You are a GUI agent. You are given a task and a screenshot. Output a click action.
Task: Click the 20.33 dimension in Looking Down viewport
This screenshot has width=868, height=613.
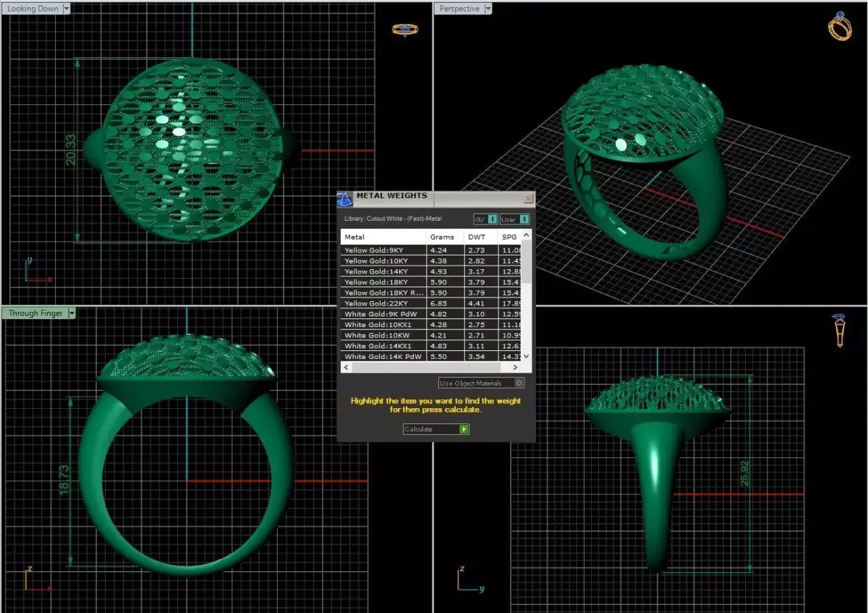71,150
